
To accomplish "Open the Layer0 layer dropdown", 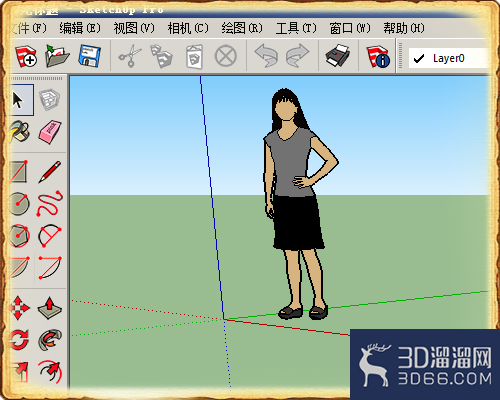I will point(448,58).
